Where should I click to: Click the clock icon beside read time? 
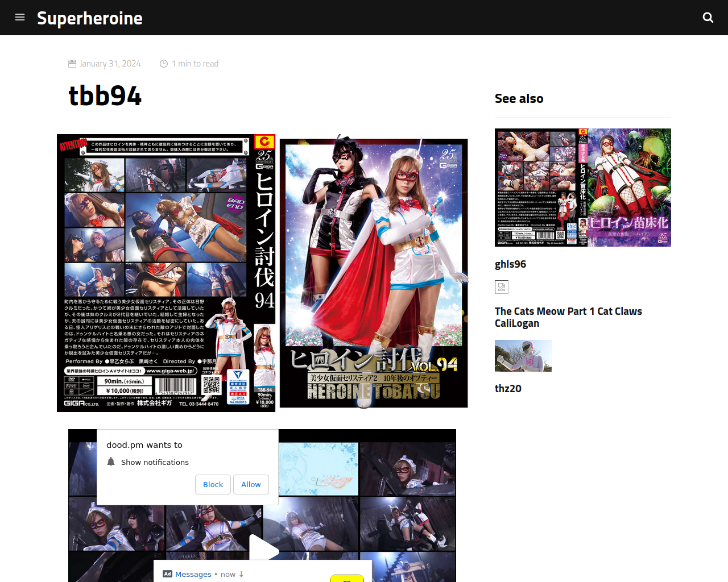164,64
